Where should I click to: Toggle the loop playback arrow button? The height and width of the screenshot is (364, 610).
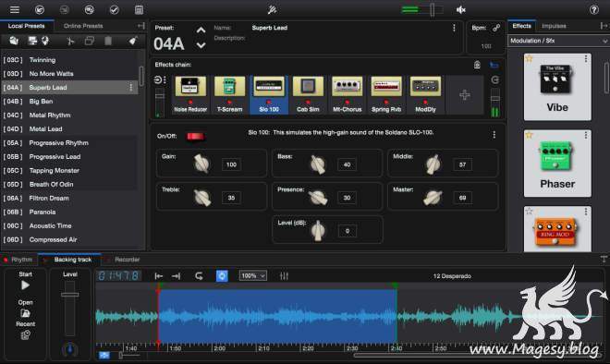199,276
